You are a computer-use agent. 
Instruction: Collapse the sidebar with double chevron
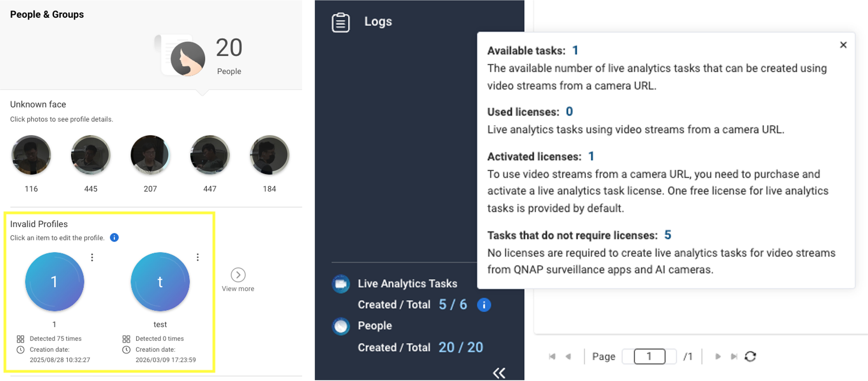pyautogui.click(x=499, y=373)
